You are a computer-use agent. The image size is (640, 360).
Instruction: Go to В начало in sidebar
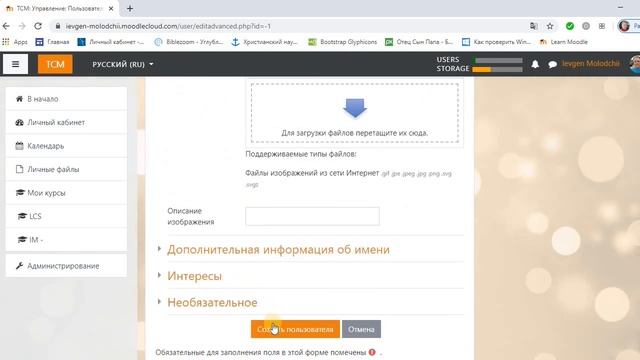66,99
